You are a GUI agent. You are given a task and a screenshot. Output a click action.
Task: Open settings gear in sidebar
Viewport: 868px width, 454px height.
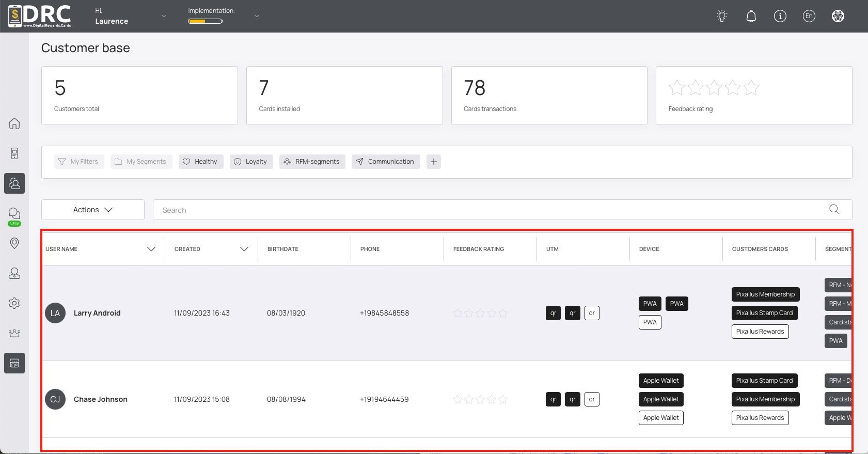(x=14, y=303)
